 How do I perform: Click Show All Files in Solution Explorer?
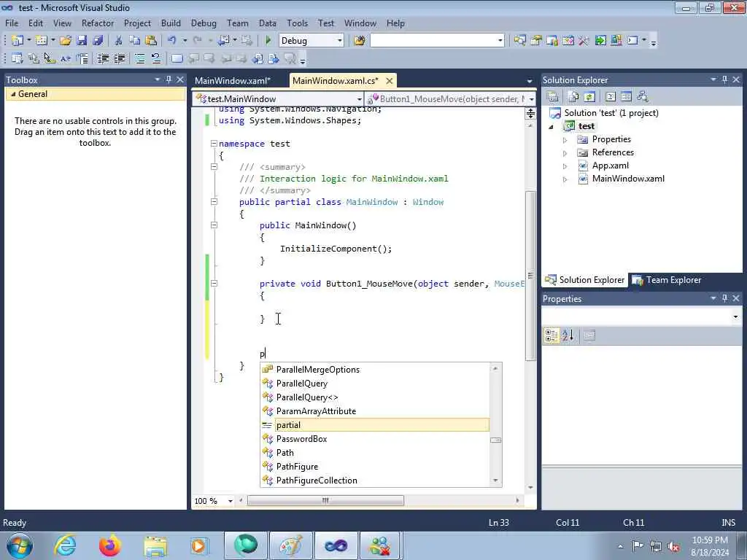tap(573, 97)
